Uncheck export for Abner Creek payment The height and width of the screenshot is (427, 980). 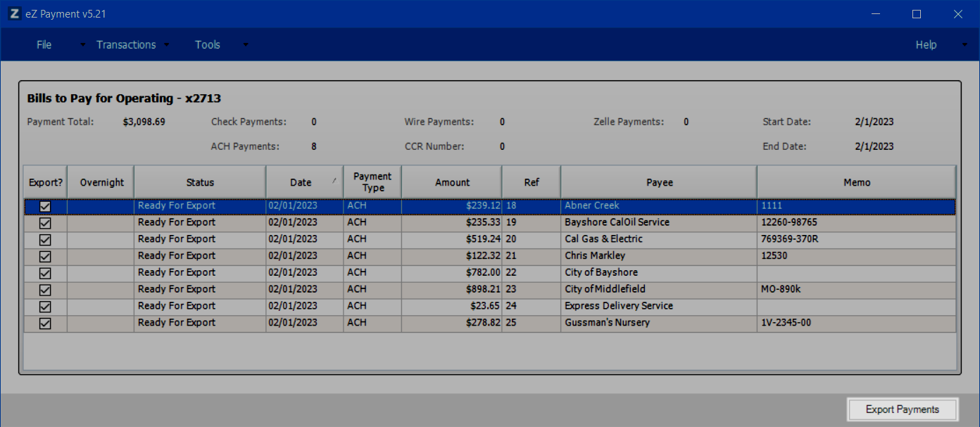pyautogui.click(x=45, y=206)
